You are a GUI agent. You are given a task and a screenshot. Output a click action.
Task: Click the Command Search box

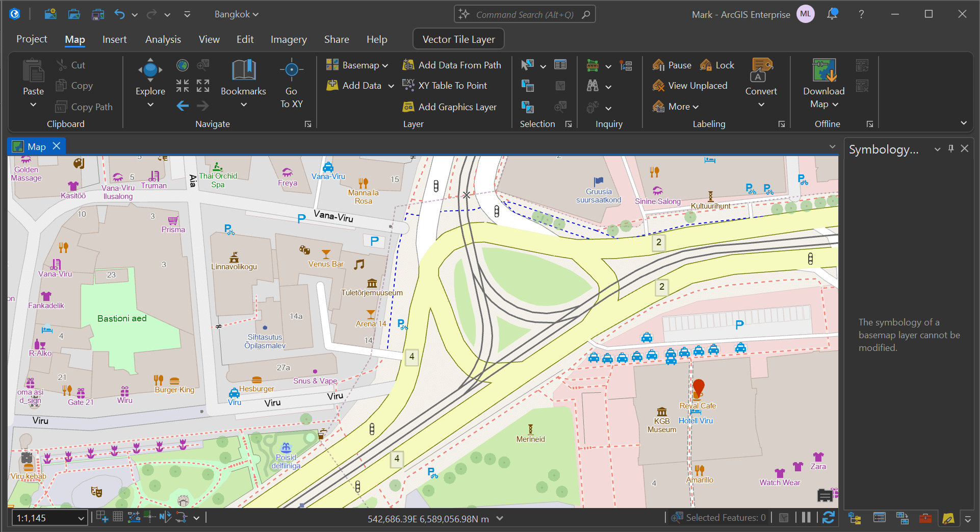[525, 14]
